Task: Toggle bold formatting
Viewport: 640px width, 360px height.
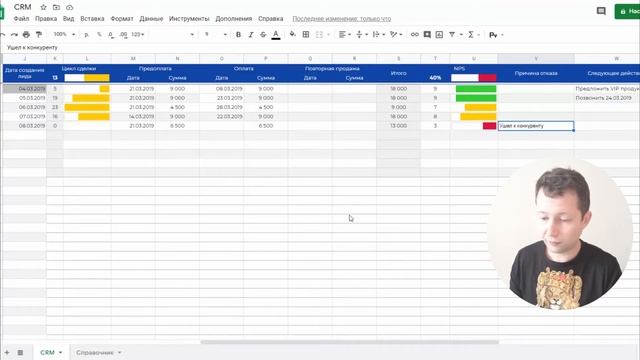Action: pyautogui.click(x=238, y=35)
